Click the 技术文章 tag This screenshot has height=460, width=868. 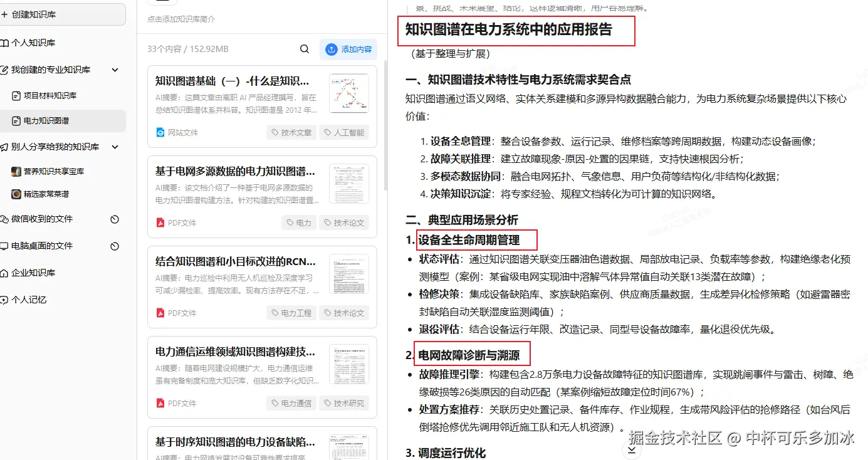291,132
